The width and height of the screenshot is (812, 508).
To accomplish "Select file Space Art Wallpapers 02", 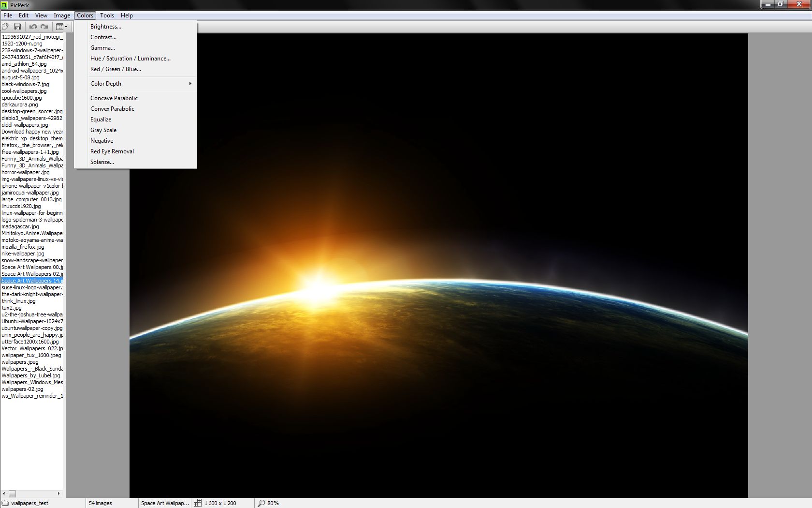I will tap(32, 274).
